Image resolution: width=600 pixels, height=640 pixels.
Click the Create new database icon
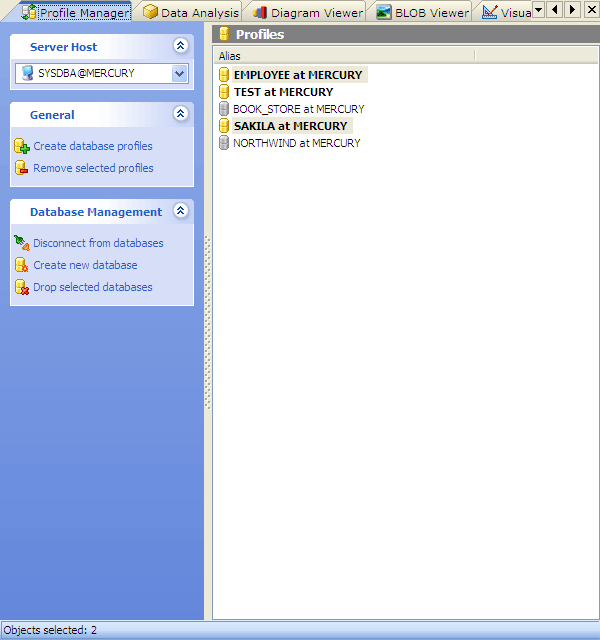22,265
